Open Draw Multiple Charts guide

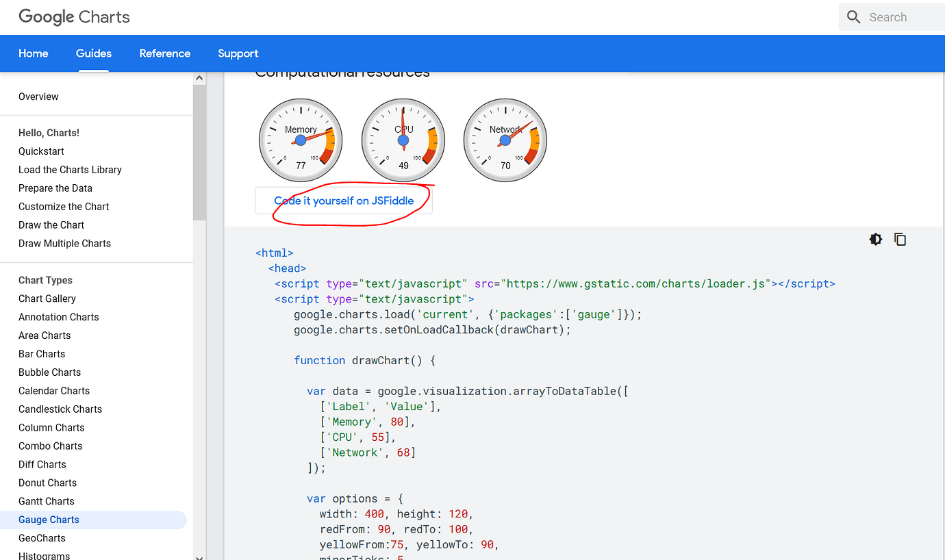click(x=64, y=243)
